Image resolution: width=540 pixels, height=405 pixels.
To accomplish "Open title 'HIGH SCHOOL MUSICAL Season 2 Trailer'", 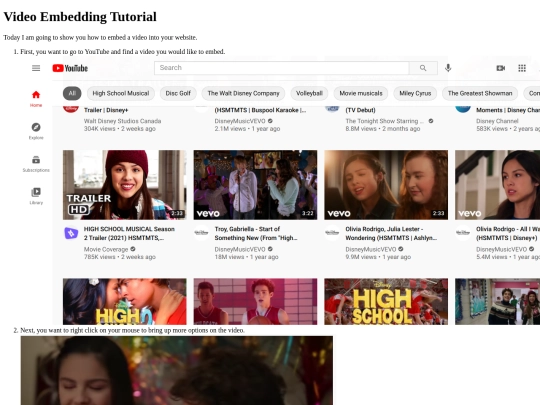I will pyautogui.click(x=129, y=233).
